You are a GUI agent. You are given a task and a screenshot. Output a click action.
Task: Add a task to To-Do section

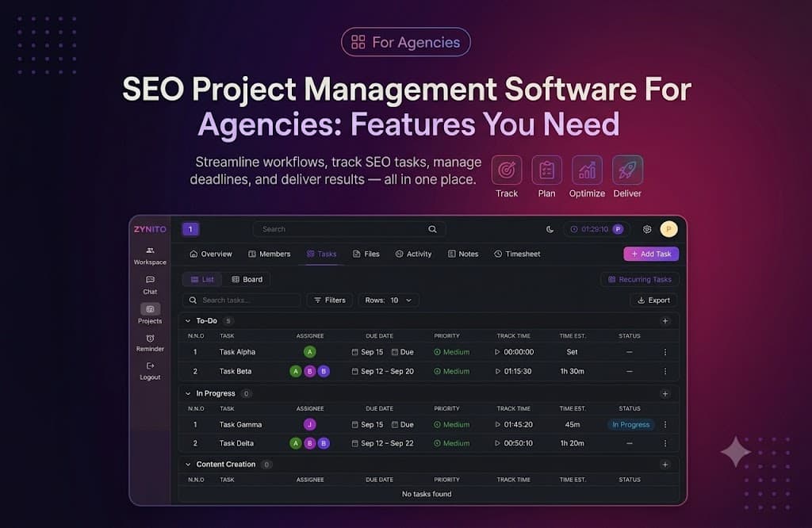(665, 321)
